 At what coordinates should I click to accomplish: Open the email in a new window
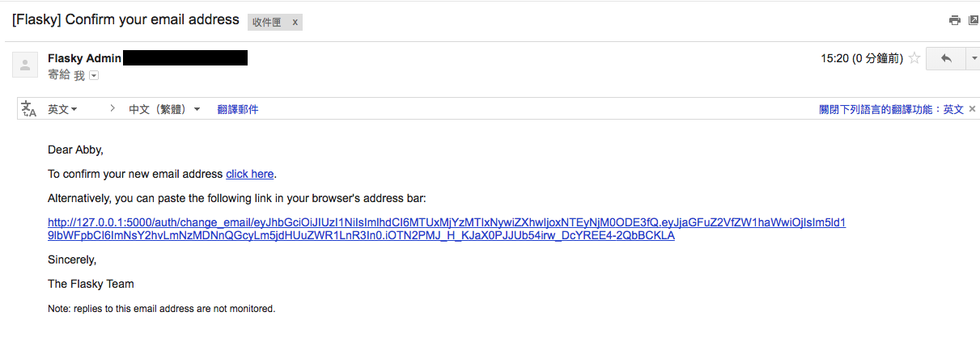973,20
